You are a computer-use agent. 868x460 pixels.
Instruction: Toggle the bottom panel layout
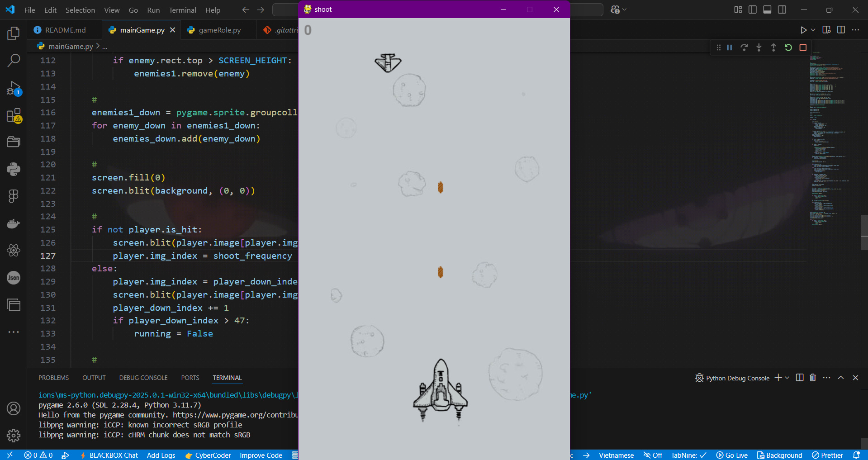click(x=767, y=9)
